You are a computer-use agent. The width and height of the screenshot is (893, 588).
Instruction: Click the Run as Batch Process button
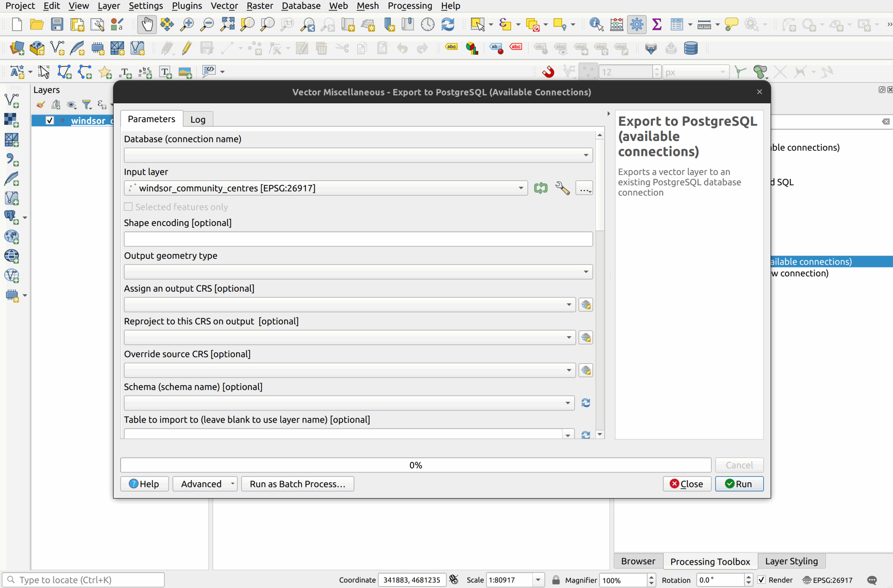coord(298,484)
